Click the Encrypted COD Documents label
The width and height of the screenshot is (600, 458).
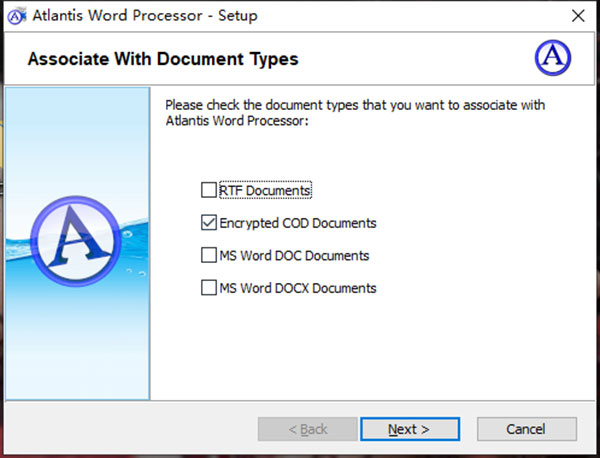[297, 223]
